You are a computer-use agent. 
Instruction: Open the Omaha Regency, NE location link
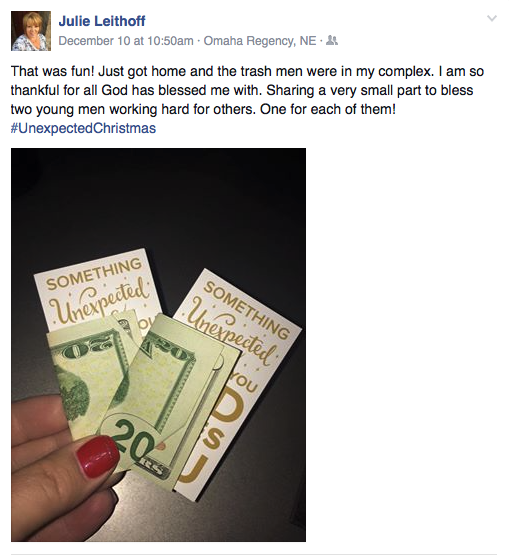click(x=260, y=41)
